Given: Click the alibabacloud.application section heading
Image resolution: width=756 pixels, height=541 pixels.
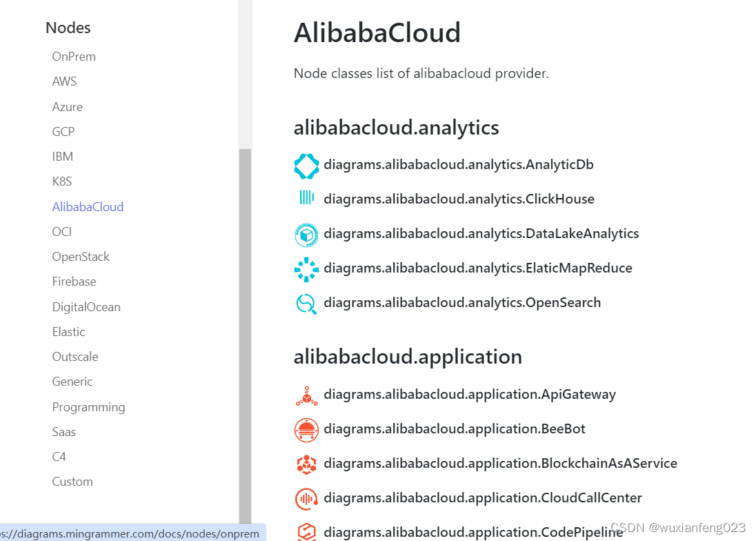Looking at the screenshot, I should pyautogui.click(x=408, y=357).
